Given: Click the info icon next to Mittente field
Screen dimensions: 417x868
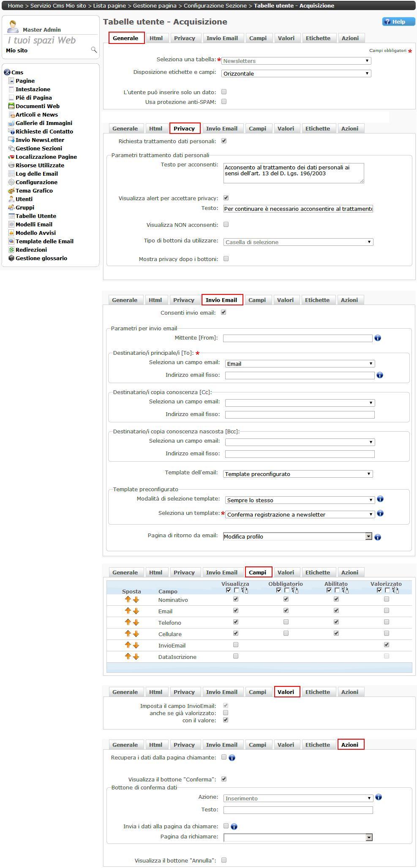Looking at the screenshot, I should (378, 338).
